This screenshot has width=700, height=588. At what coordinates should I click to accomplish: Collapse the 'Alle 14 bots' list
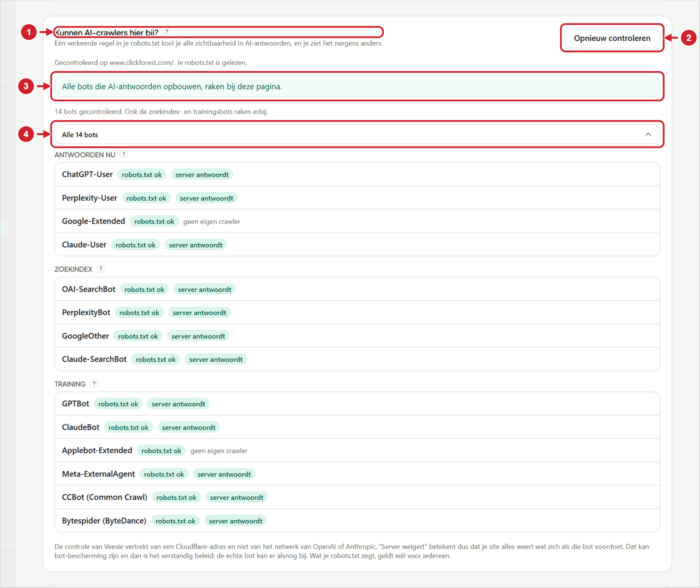[357, 134]
